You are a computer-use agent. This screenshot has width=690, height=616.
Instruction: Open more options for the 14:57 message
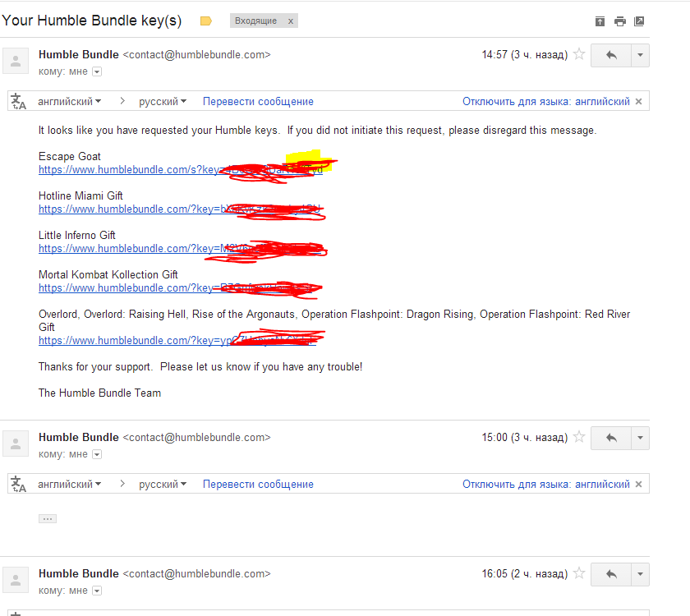[x=640, y=55]
